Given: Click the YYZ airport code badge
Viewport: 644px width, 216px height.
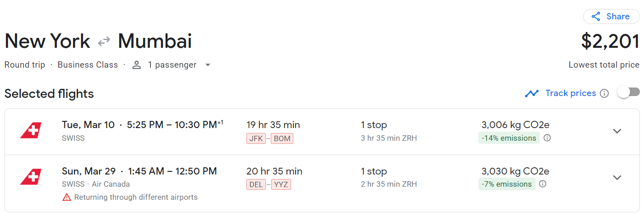Looking at the screenshot, I should (x=281, y=184).
